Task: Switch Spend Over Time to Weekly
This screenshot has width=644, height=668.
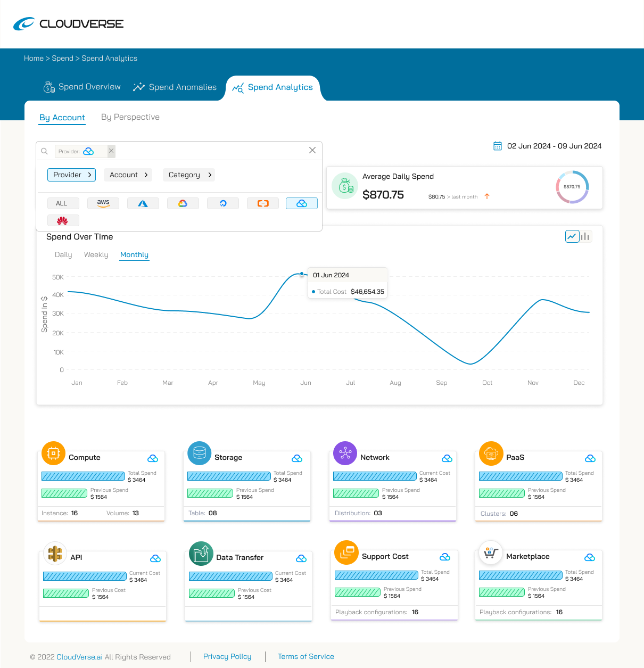Action: pos(96,254)
